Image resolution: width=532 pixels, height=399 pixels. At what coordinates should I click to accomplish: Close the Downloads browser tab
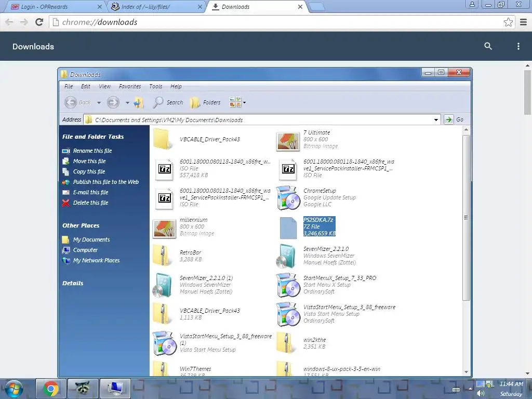click(300, 7)
